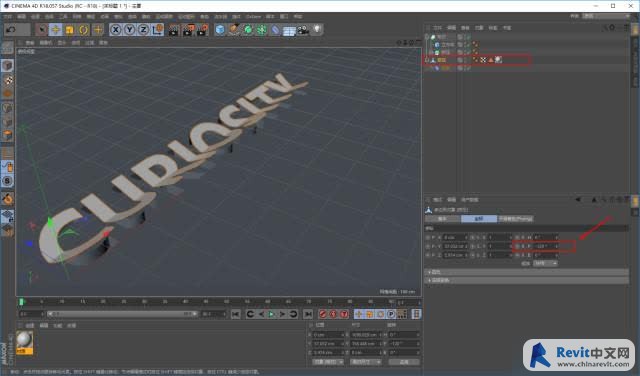This screenshot has width=640, height=376.
Task: Open the Render Settings clapperboard icon
Action: [x=202, y=30]
